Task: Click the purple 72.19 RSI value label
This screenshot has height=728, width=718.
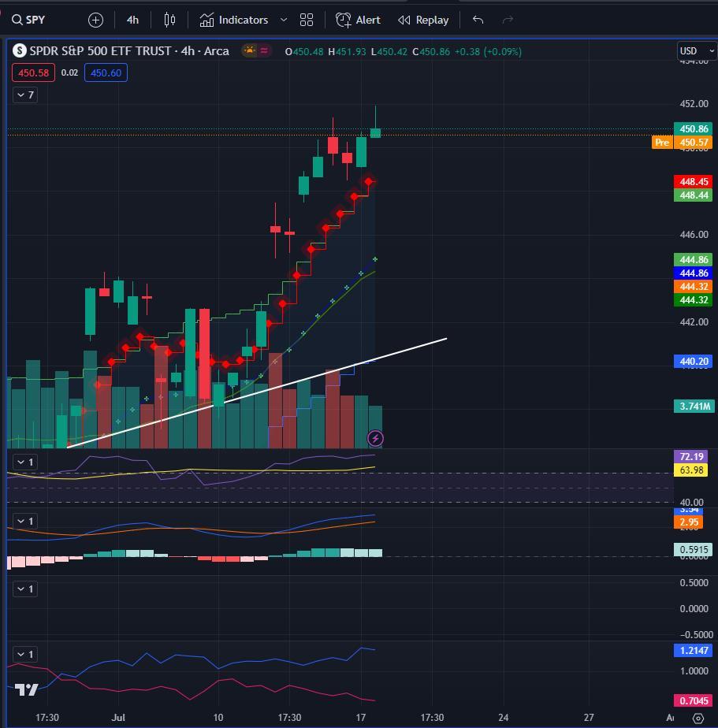Action: pyautogui.click(x=690, y=456)
